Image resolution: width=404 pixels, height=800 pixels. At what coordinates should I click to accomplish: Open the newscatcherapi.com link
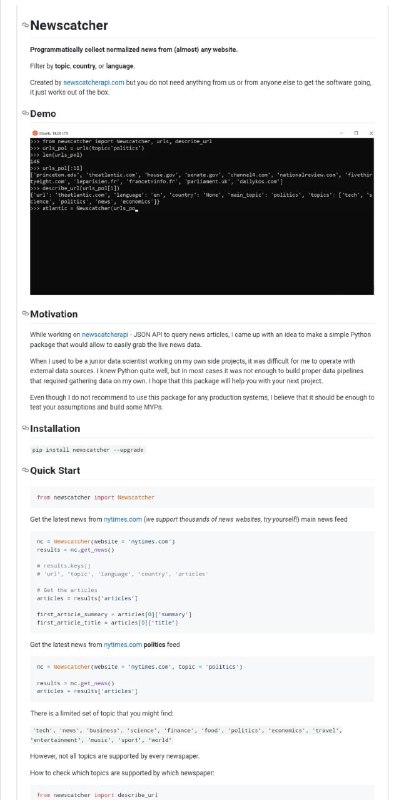(93, 82)
